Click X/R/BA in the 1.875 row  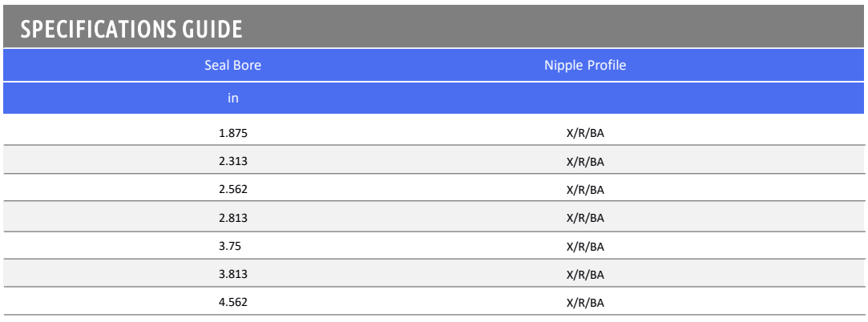click(x=585, y=133)
